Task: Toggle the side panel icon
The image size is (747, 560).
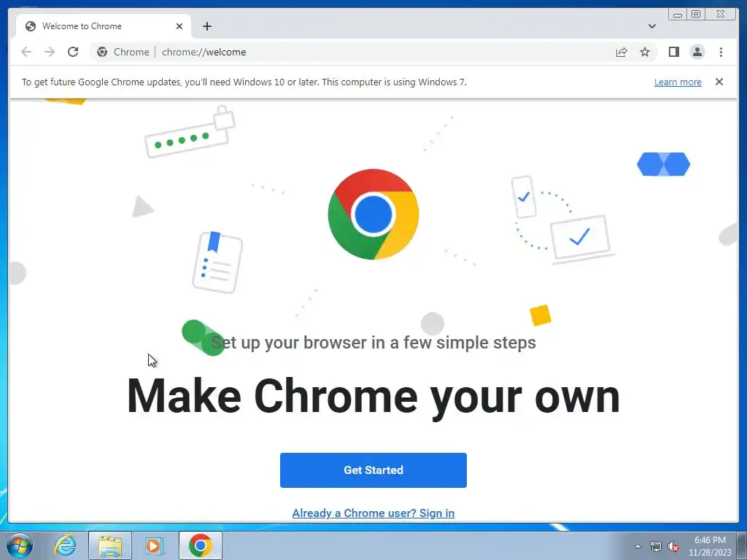Action: [x=673, y=52]
